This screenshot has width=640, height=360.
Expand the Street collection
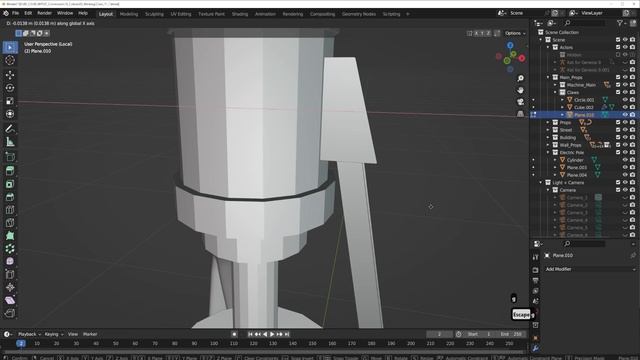click(x=548, y=130)
